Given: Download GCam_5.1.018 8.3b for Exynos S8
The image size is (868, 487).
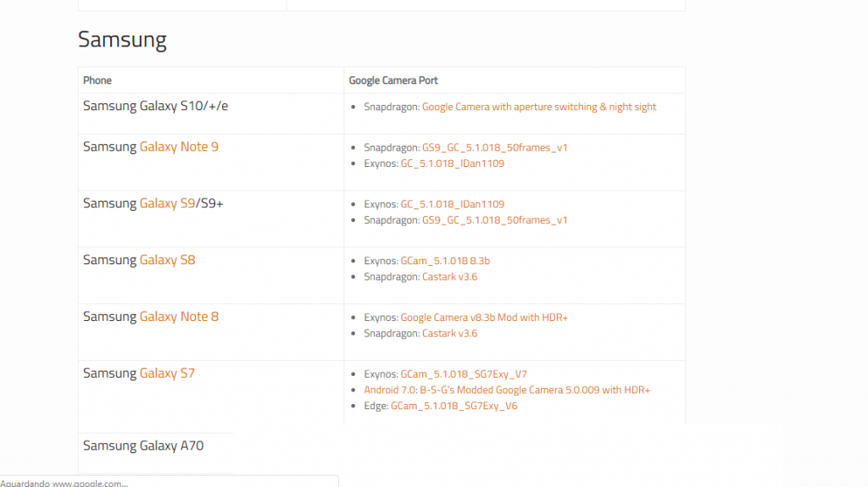Looking at the screenshot, I should point(445,261).
